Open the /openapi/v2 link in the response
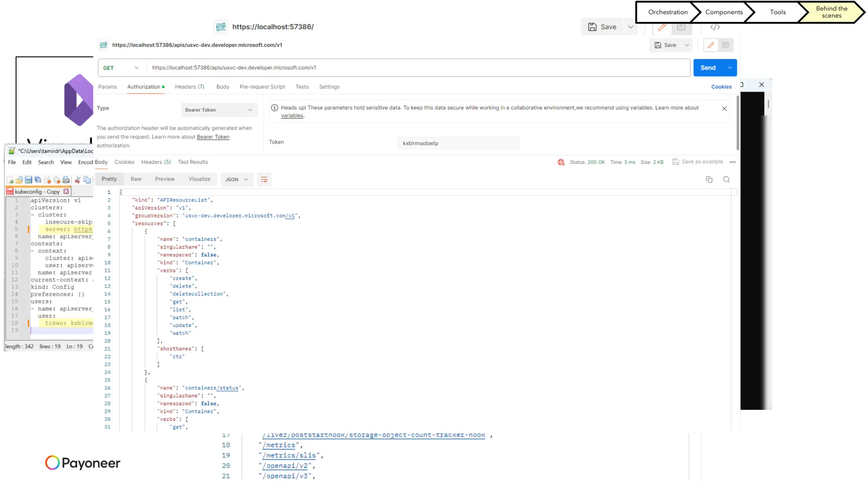The height and width of the screenshot is (488, 868). (285, 466)
